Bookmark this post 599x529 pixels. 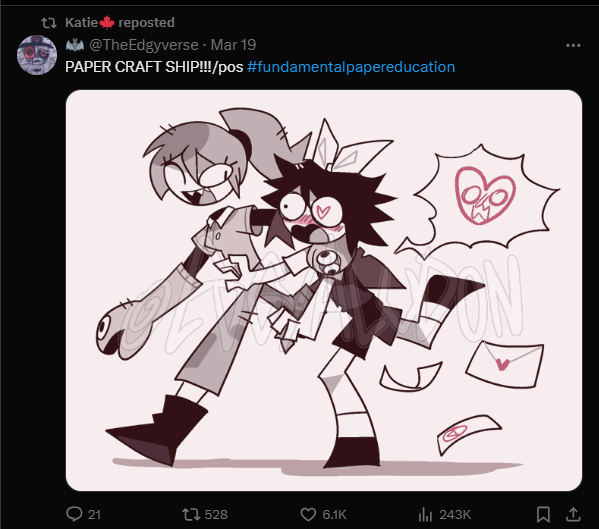543,514
